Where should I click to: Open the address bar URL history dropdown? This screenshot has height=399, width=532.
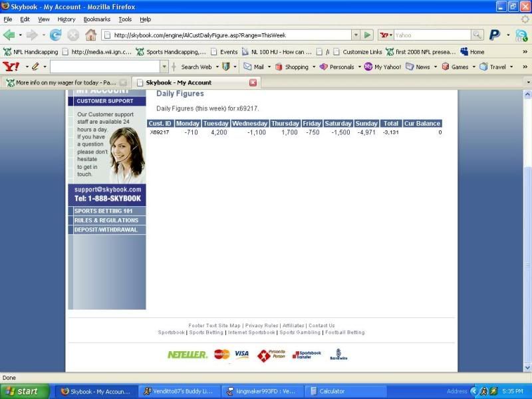[356, 35]
